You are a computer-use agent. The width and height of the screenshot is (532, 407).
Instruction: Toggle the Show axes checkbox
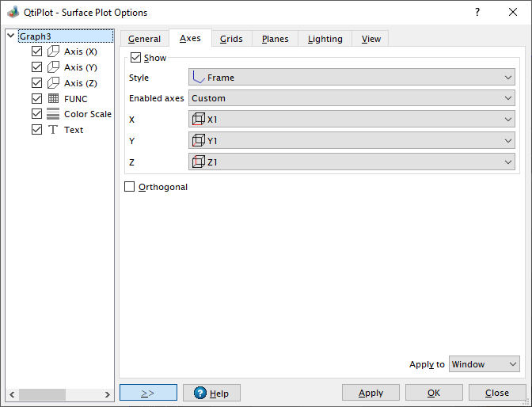coord(135,58)
